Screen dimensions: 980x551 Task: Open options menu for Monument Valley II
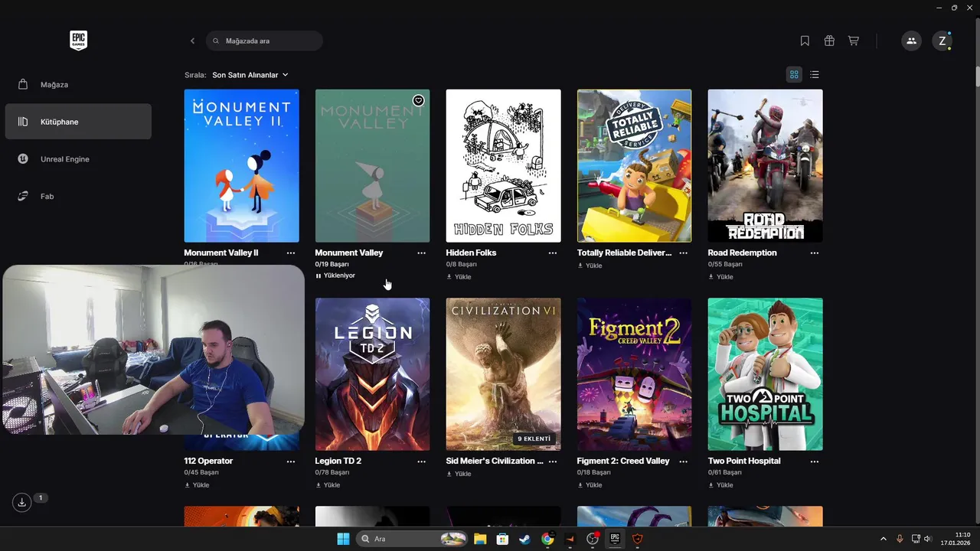(x=291, y=253)
